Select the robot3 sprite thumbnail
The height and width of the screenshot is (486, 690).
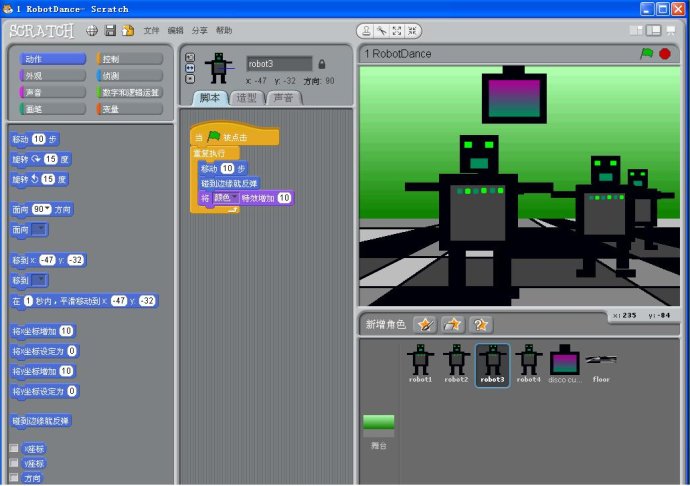(492, 365)
